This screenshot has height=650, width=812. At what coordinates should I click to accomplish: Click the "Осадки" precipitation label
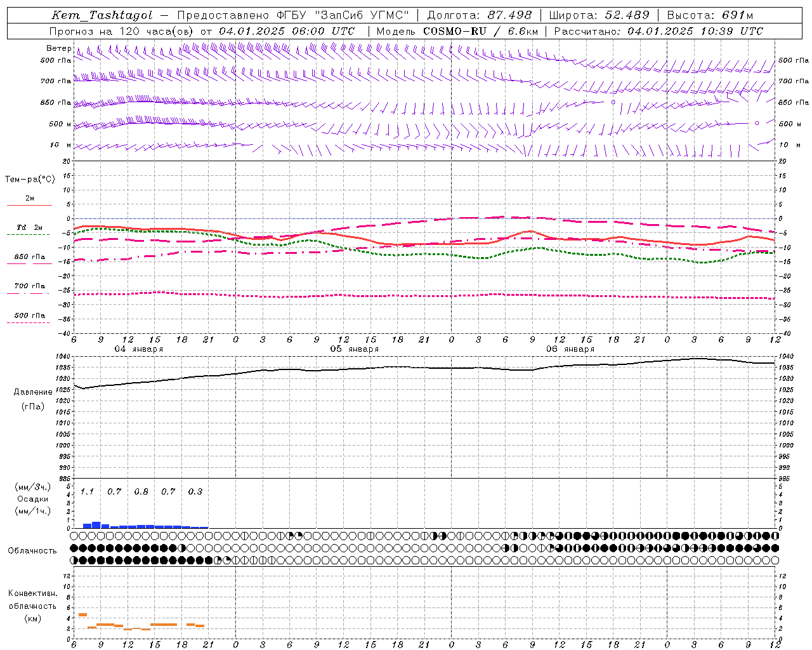(32, 499)
